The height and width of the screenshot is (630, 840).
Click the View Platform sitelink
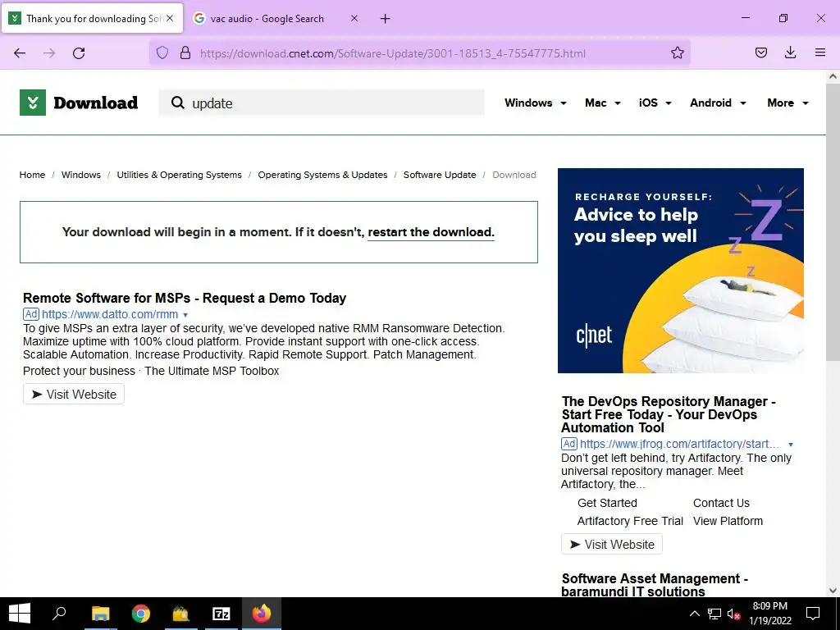pyautogui.click(x=728, y=521)
